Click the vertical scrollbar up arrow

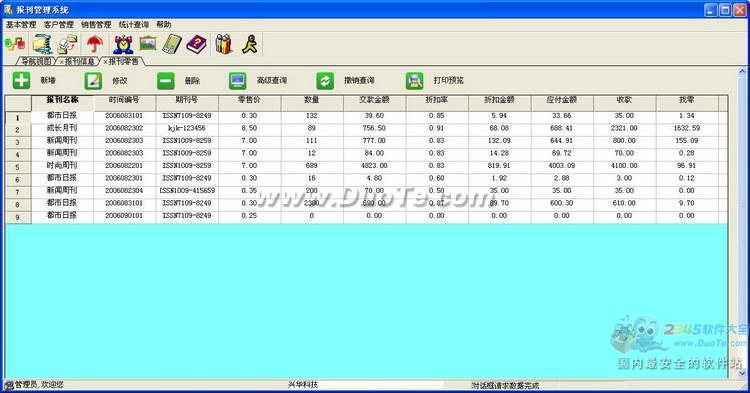[742, 71]
